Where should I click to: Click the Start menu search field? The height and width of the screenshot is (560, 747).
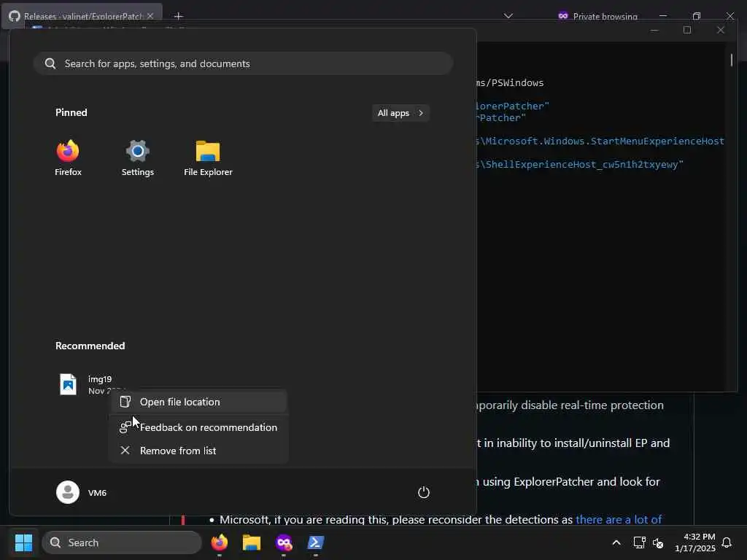(x=243, y=63)
